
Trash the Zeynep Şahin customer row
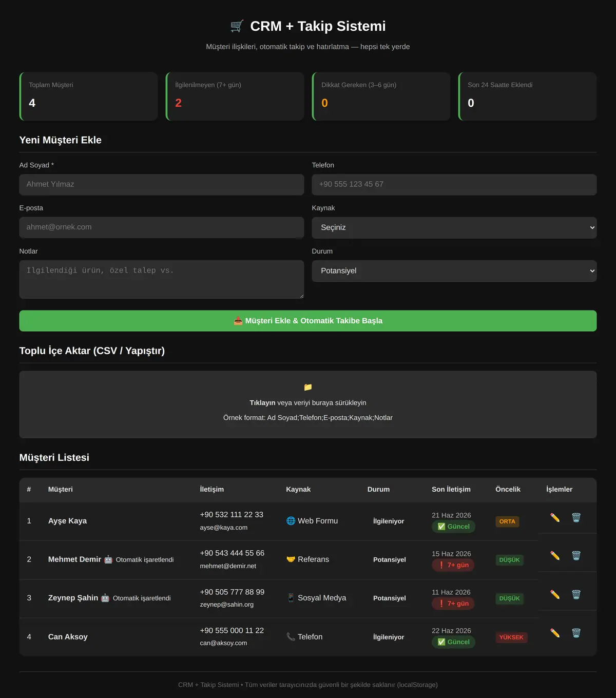coord(576,594)
